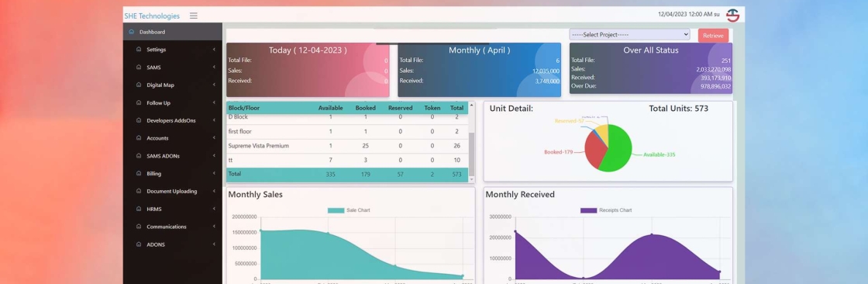Toggle the hamburger sidebar menu icon

pos(193,16)
